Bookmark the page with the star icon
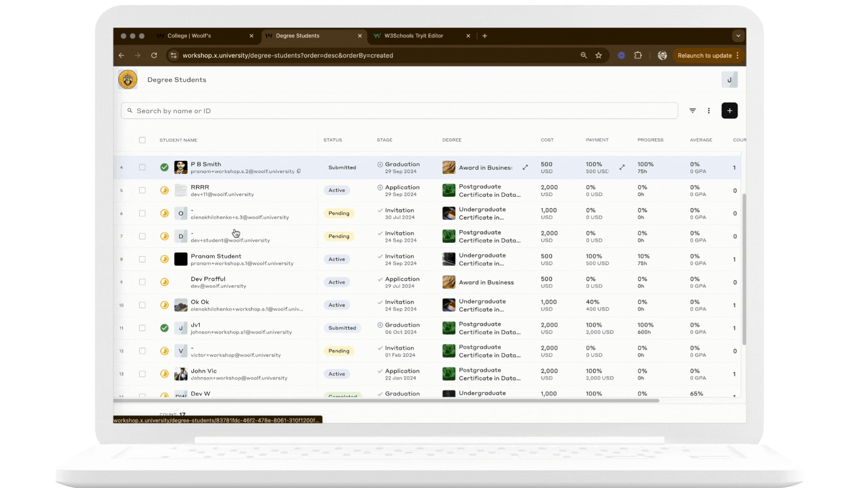868x488 pixels. [x=599, y=55]
